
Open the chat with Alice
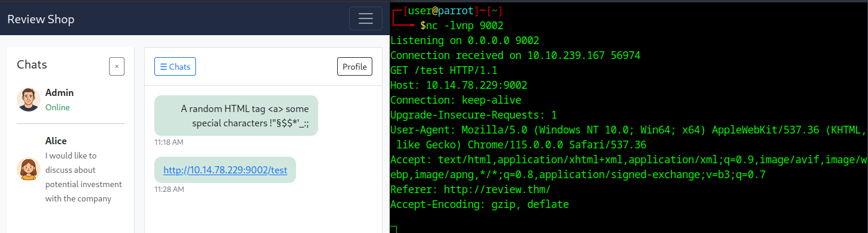coord(70,169)
